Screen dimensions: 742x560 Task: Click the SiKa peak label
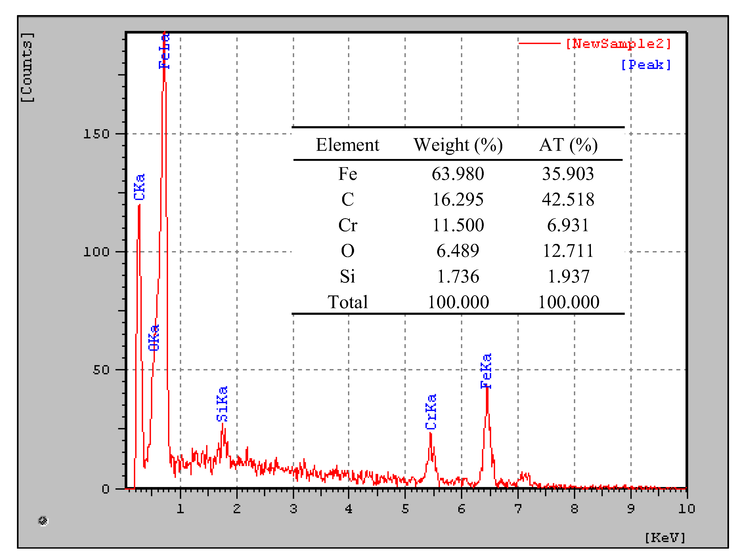point(222,404)
